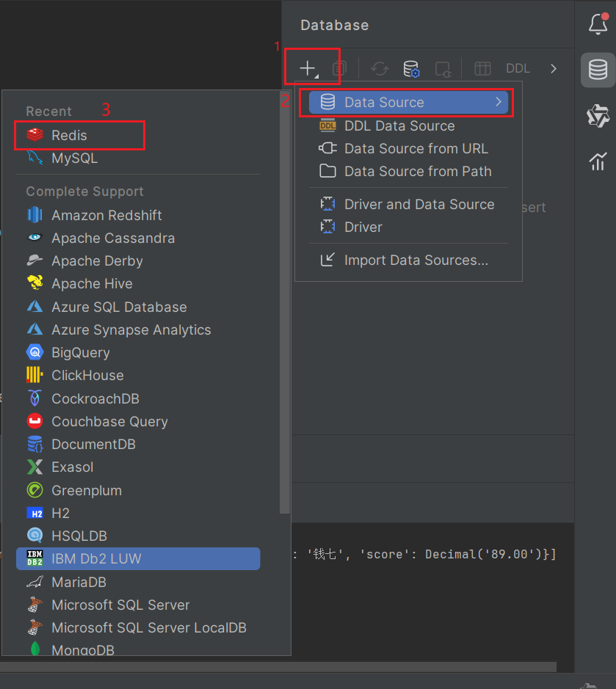Click the DDL Data Source icon
Viewport: 616px width, 689px height.
coord(327,125)
